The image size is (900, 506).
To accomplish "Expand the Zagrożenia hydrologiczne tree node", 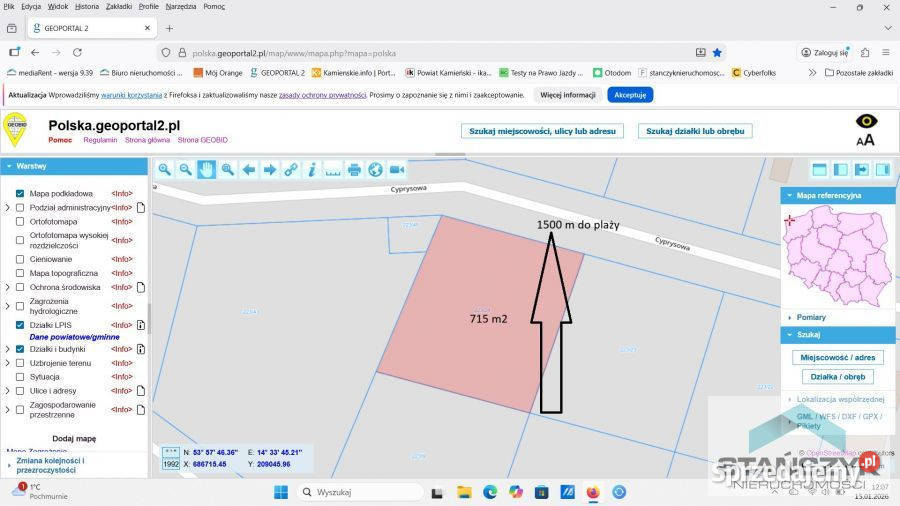I will (x=7, y=306).
